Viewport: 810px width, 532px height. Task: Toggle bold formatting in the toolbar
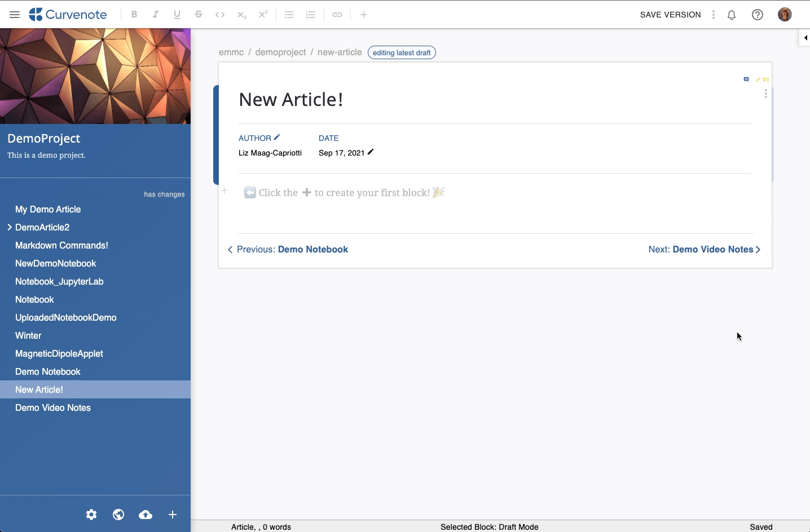134,15
